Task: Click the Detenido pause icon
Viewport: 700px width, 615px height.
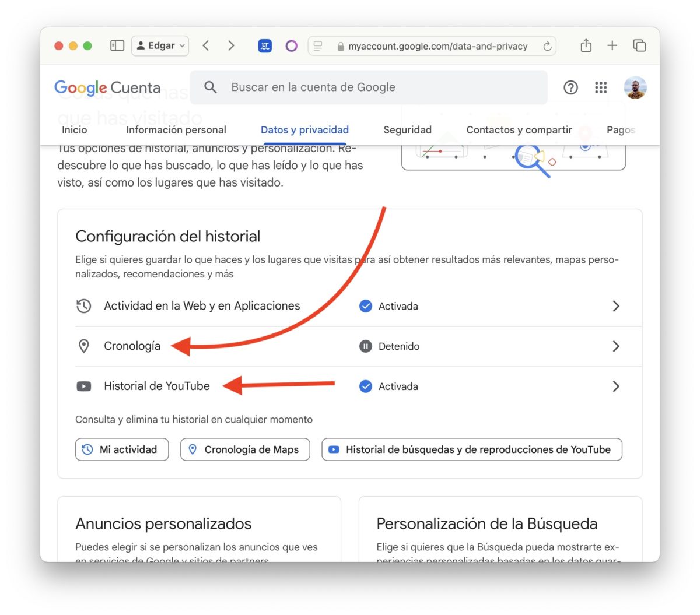Action: [366, 346]
